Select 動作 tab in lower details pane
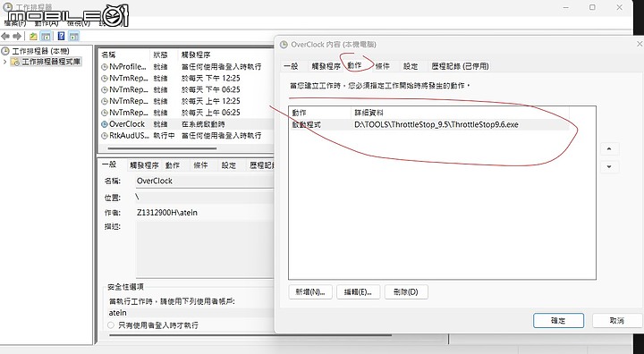 (173, 165)
